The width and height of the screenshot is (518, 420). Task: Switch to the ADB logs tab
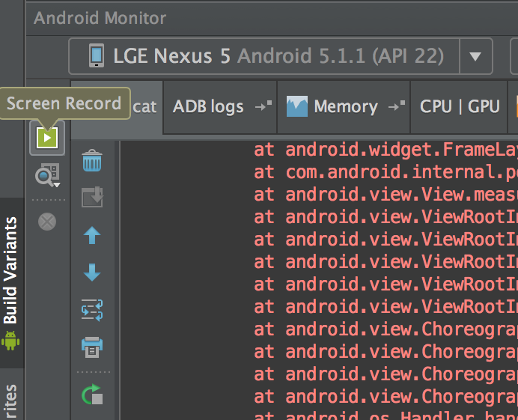220,107
